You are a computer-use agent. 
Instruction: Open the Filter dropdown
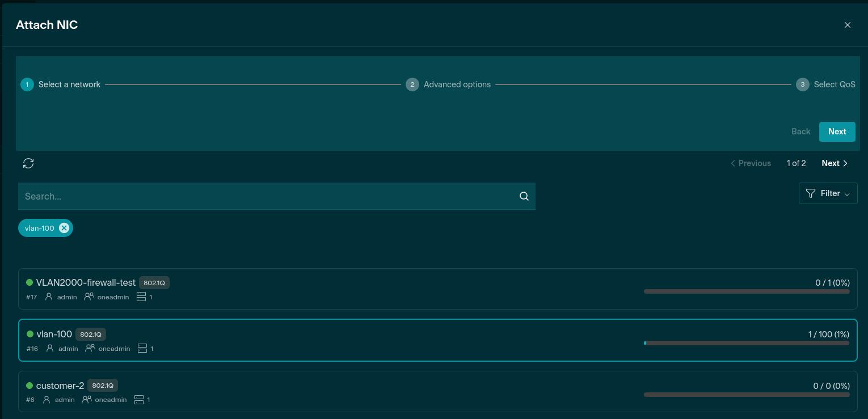pyautogui.click(x=828, y=193)
